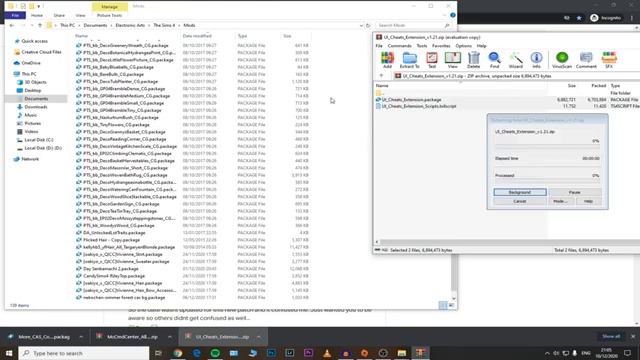Screen dimensions: 640x360
Task: Click the Windows Start button
Action: (9, 353)
